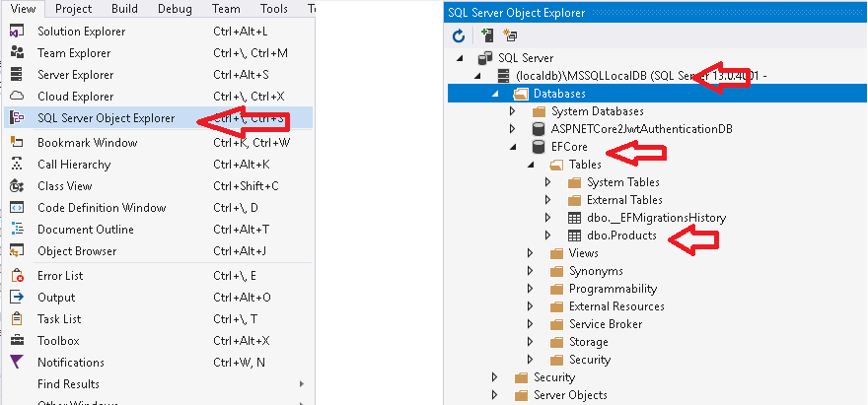Click the Team Explorer icon
The width and height of the screenshot is (868, 405).
coord(17,53)
